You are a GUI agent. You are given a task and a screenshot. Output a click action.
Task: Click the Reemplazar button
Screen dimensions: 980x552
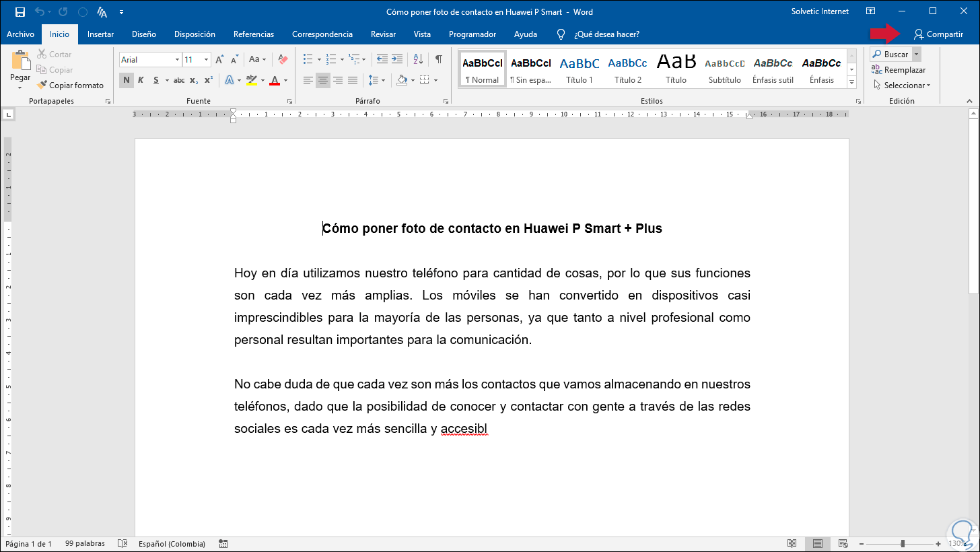coord(899,70)
